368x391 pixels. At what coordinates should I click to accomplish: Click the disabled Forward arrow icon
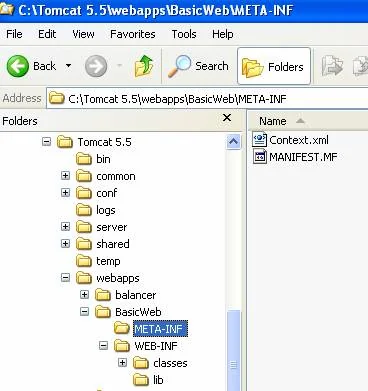tap(96, 66)
